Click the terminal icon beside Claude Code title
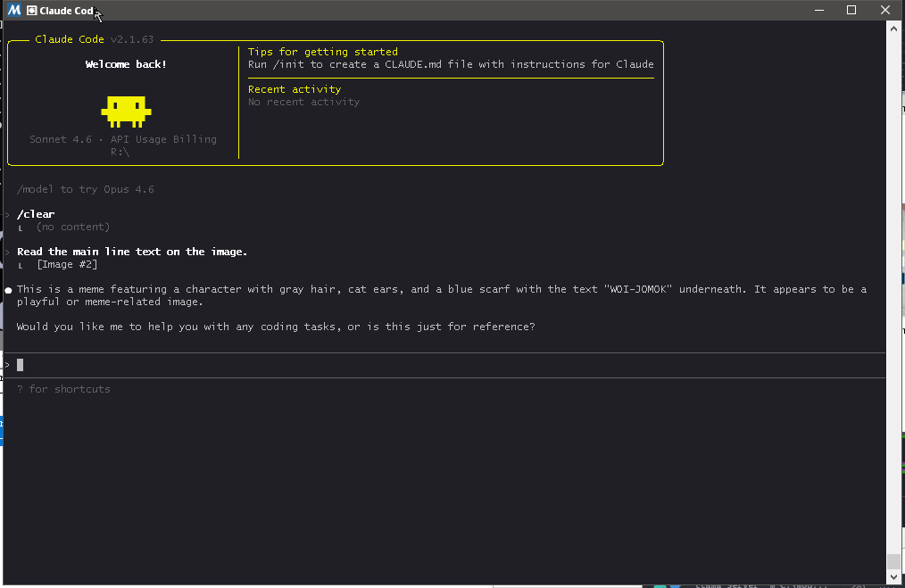 click(x=32, y=11)
